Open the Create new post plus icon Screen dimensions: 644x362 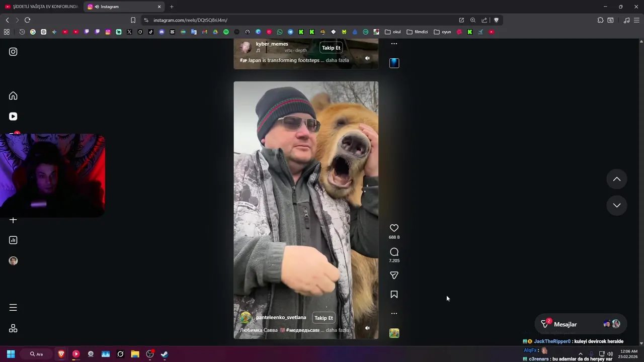pyautogui.click(x=13, y=220)
